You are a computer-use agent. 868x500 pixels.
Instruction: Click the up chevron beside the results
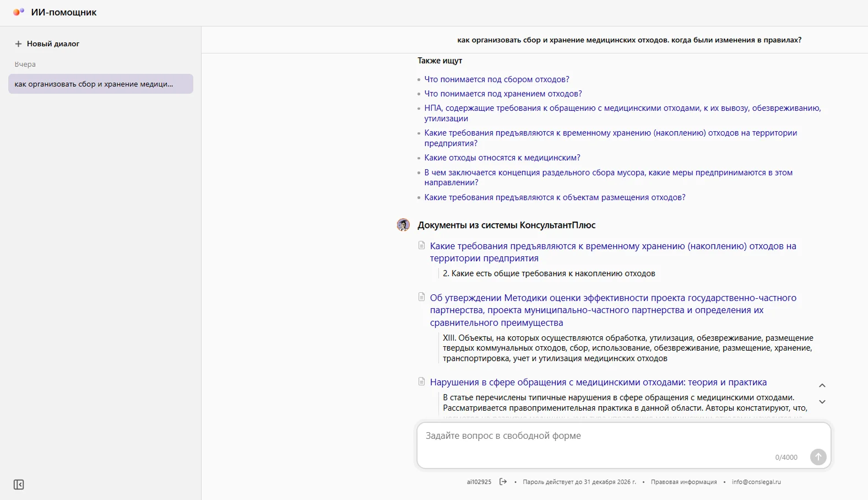(x=822, y=385)
